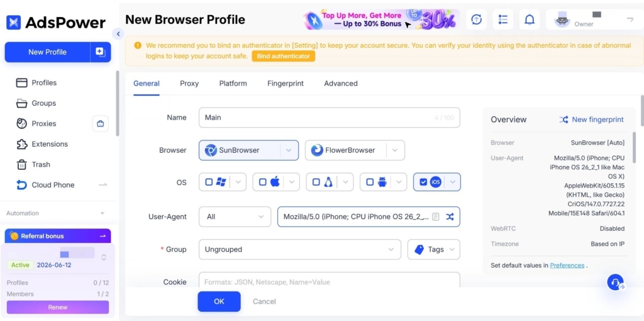
Task: Click the main page scrollbar
Action: click(x=642, y=110)
